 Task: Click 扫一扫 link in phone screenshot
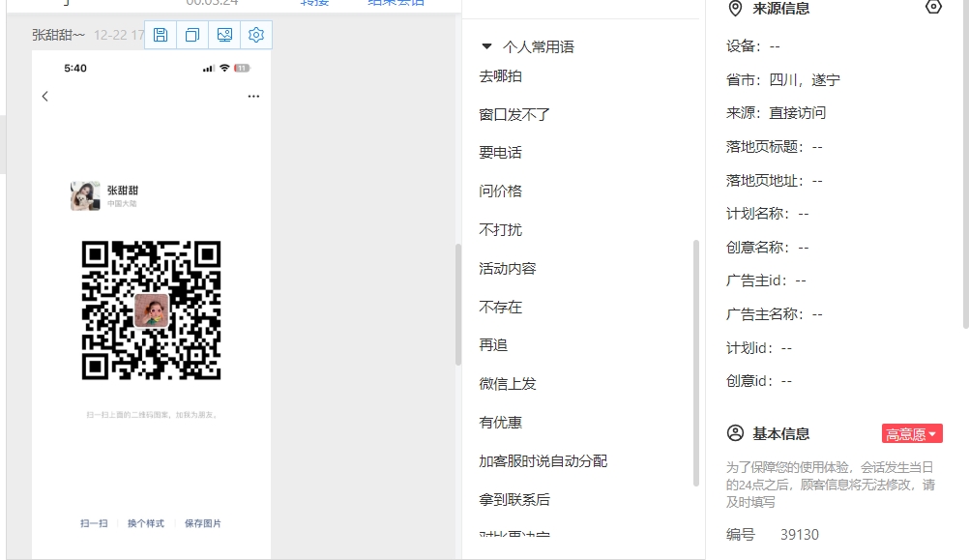(94, 523)
